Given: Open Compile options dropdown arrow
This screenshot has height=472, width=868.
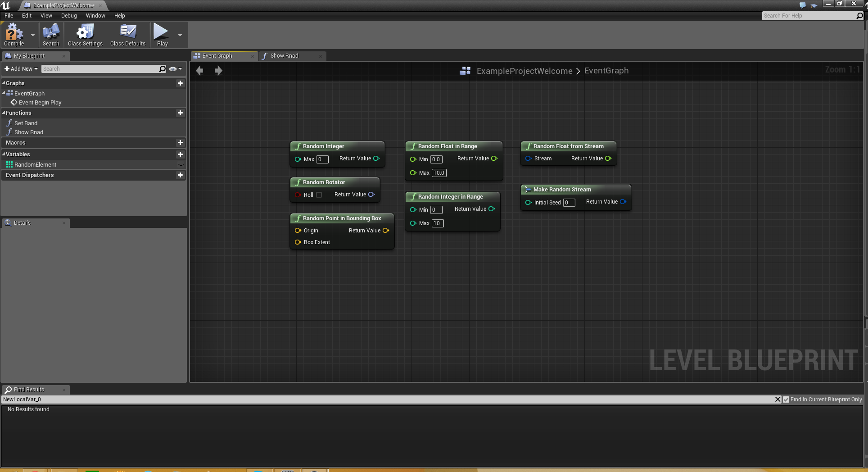Looking at the screenshot, I should pos(32,35).
